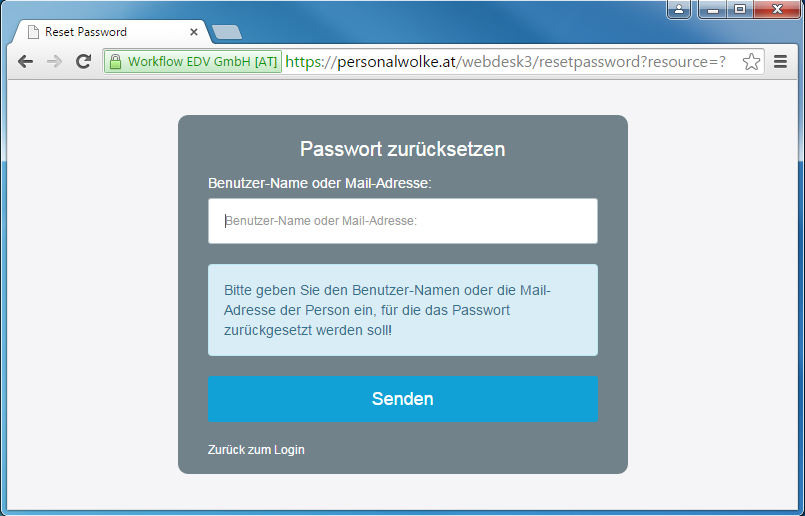Bookmark this page with the star icon
805x516 pixels.
point(751,62)
